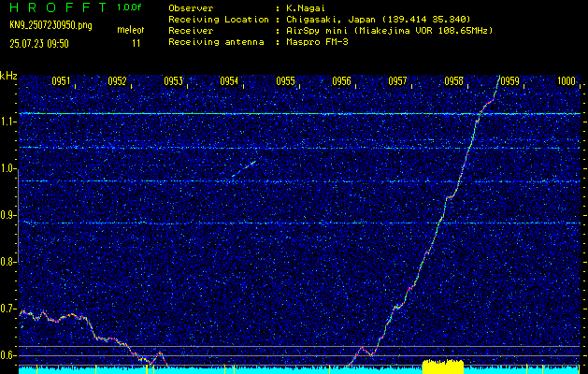Click the observer name K.Nagai
The width and height of the screenshot is (588, 374).
306,8
